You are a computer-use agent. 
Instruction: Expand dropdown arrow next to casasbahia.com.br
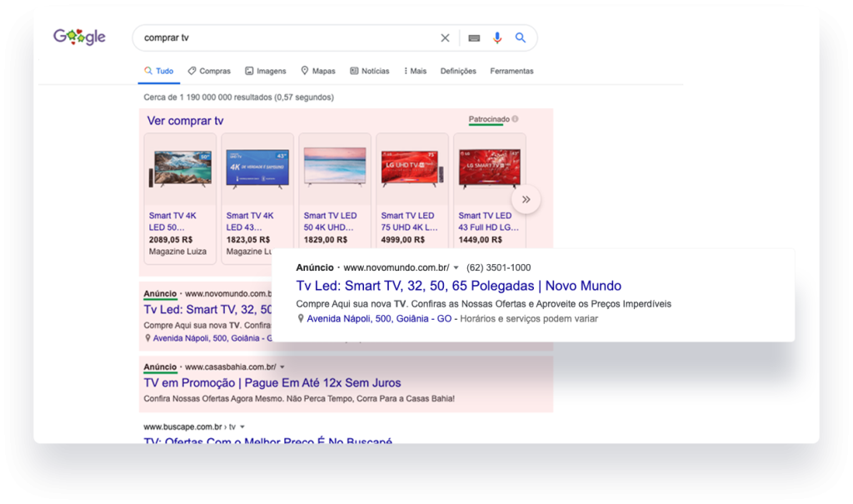(x=282, y=367)
